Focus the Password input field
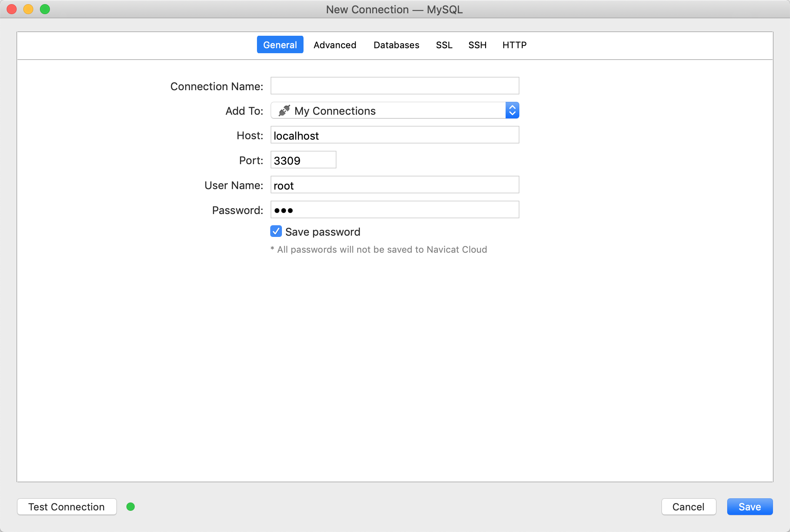 pyautogui.click(x=395, y=210)
